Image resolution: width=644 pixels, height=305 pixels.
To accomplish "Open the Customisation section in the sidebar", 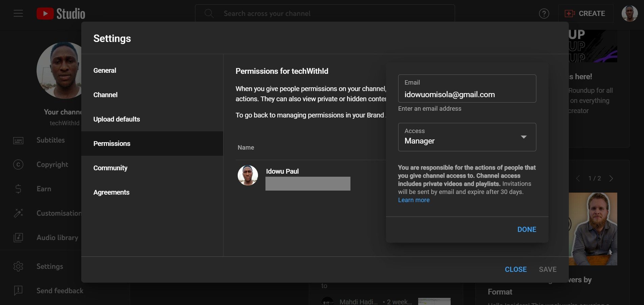I will click(58, 213).
